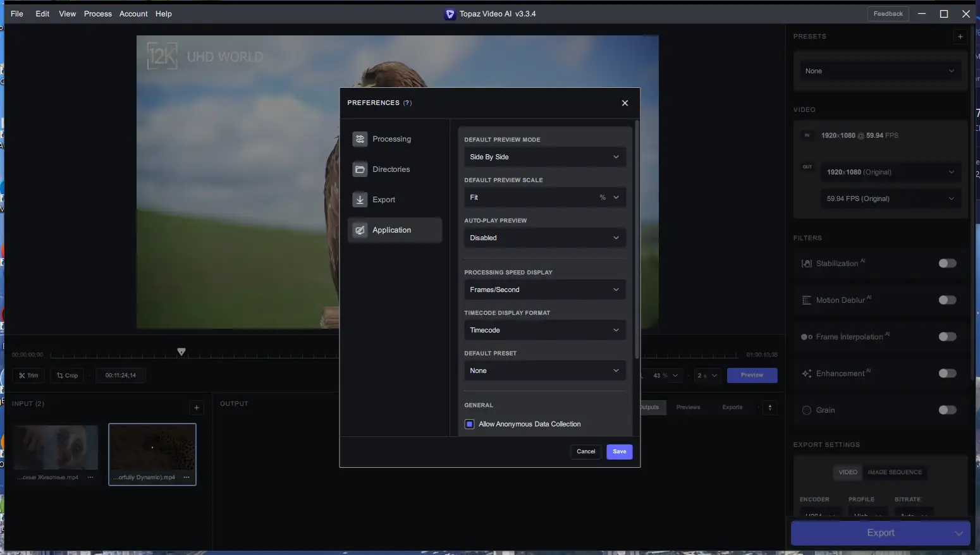Open the Process menu
980x555 pixels.
point(98,14)
